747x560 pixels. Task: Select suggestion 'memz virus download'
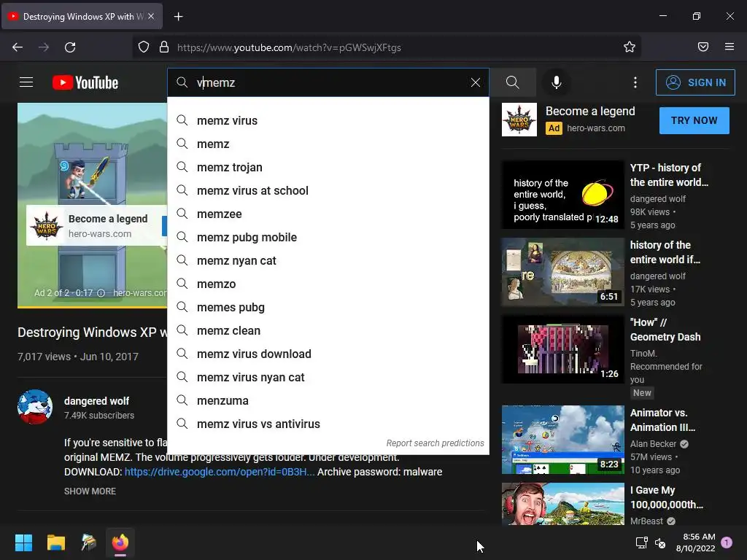pyautogui.click(x=328, y=354)
